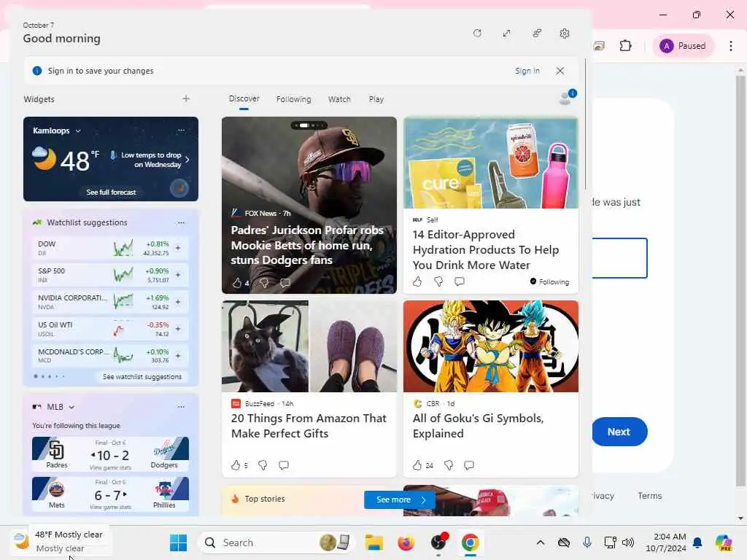
Task: Like the Hydration Products article
Action: tap(417, 281)
